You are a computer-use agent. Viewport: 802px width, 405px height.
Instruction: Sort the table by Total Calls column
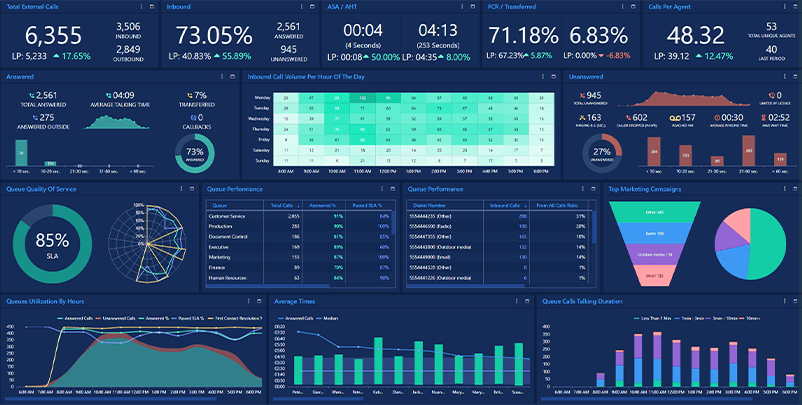[282, 205]
